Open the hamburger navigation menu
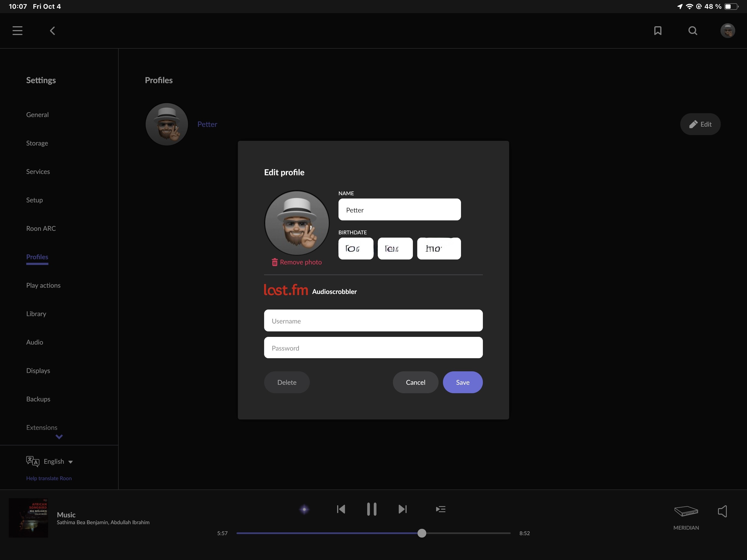Image resolution: width=747 pixels, height=560 pixels. 17,30
